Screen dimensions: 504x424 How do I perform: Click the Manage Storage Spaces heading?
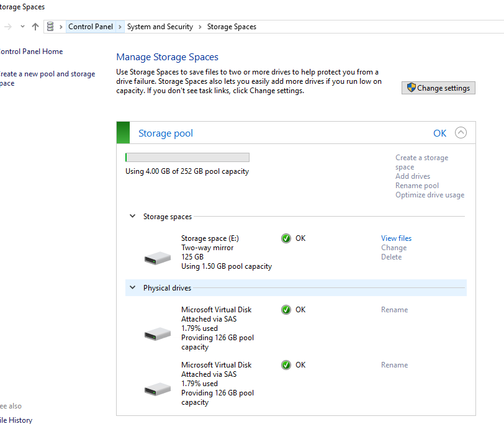pos(167,57)
